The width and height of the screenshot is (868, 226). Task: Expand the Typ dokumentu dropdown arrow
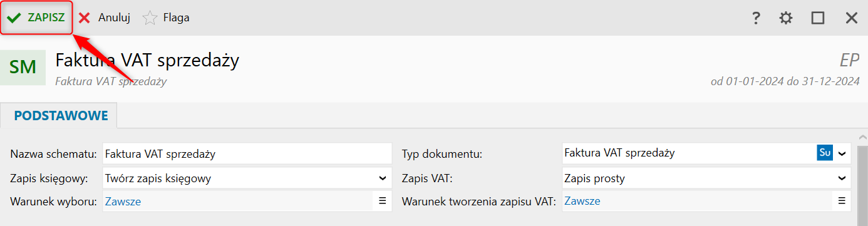[842, 153]
